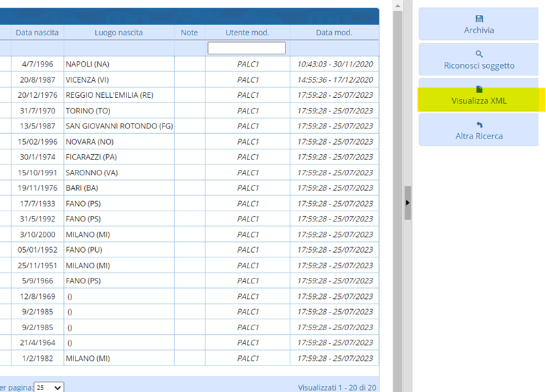Click birth date 30/1/1974

click(37, 157)
